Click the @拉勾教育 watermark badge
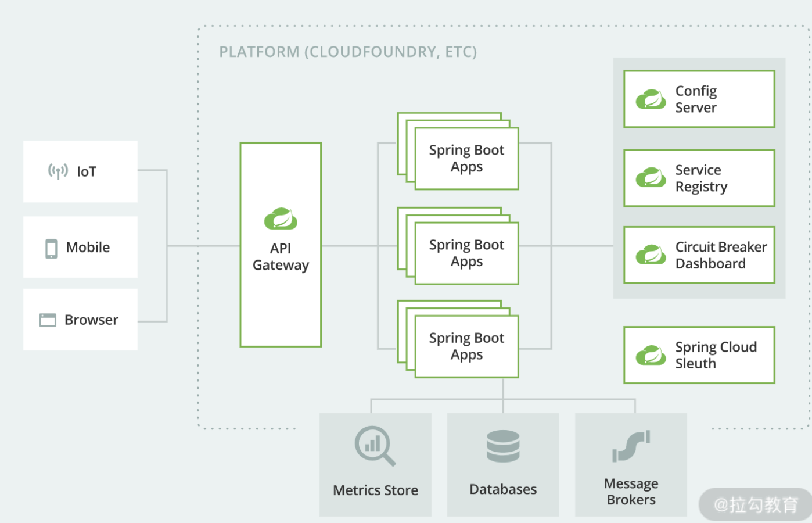The width and height of the screenshot is (812, 523). 755,504
